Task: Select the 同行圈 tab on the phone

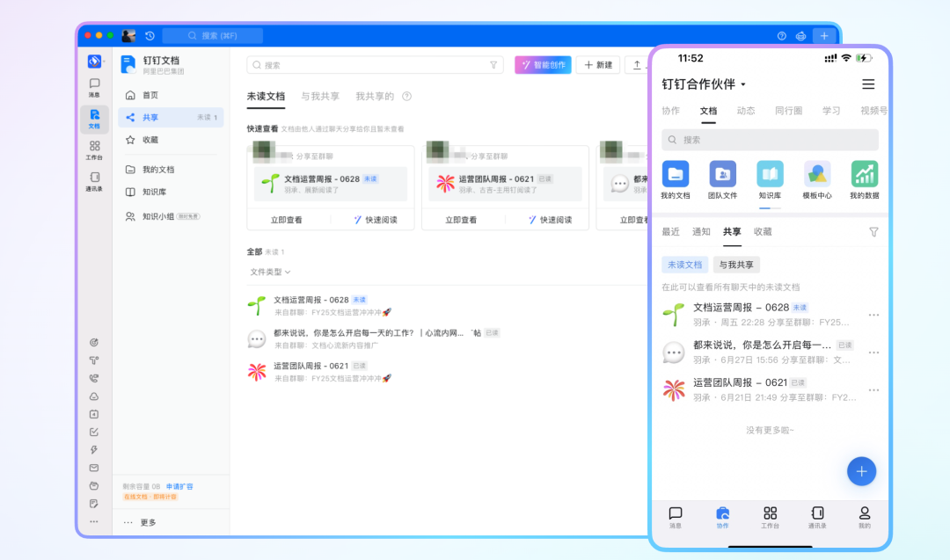Action: click(x=788, y=110)
